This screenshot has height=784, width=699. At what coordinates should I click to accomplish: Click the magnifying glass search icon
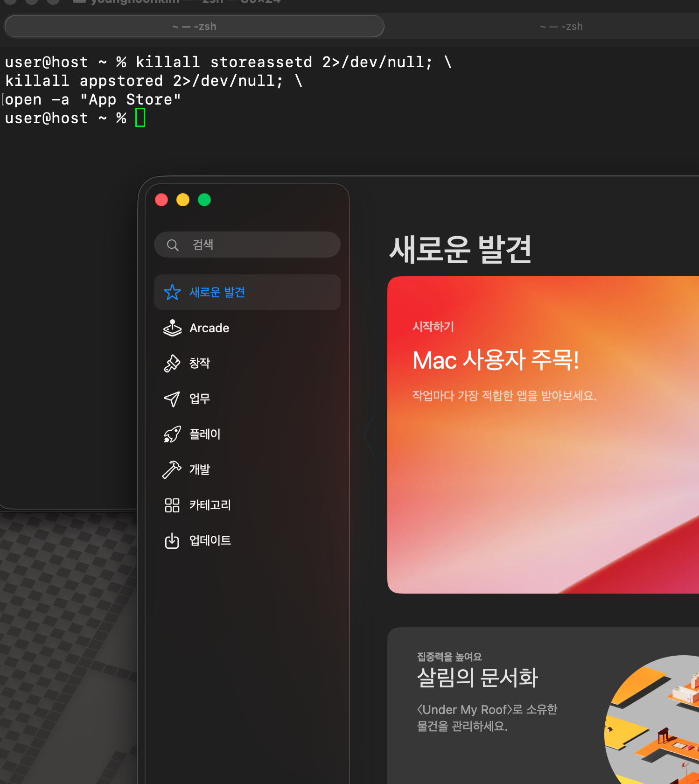point(173,245)
